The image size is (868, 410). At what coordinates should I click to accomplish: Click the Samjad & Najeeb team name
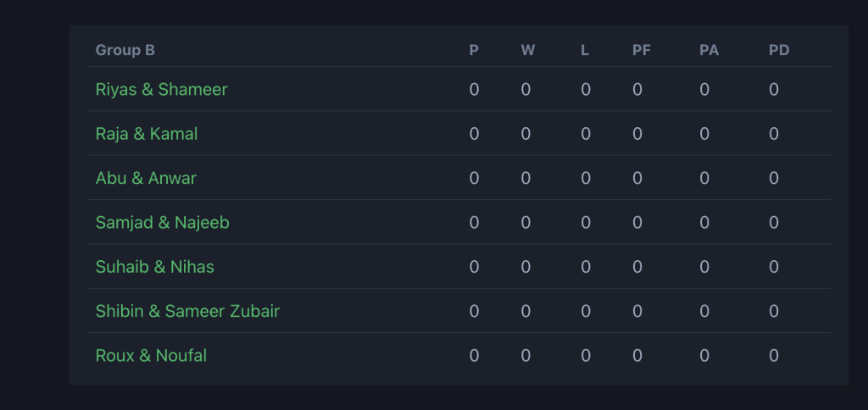(x=162, y=223)
